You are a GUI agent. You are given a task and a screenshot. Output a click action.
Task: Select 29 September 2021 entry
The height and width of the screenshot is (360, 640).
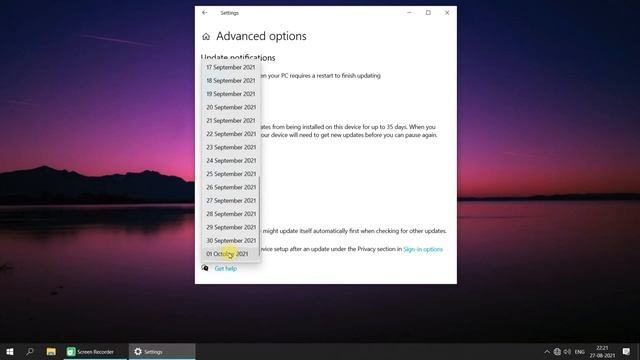pyautogui.click(x=231, y=227)
